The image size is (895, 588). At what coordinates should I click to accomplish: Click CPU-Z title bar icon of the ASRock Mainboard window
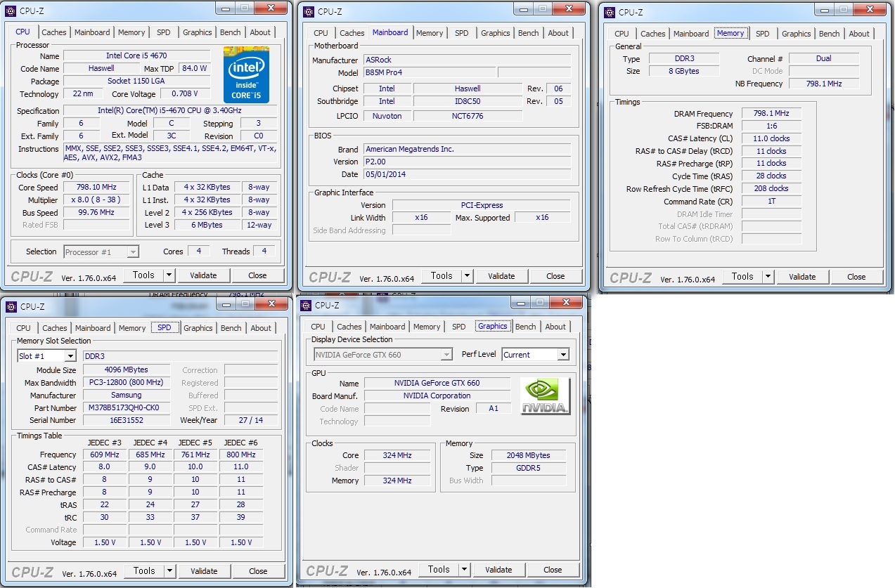(x=309, y=11)
